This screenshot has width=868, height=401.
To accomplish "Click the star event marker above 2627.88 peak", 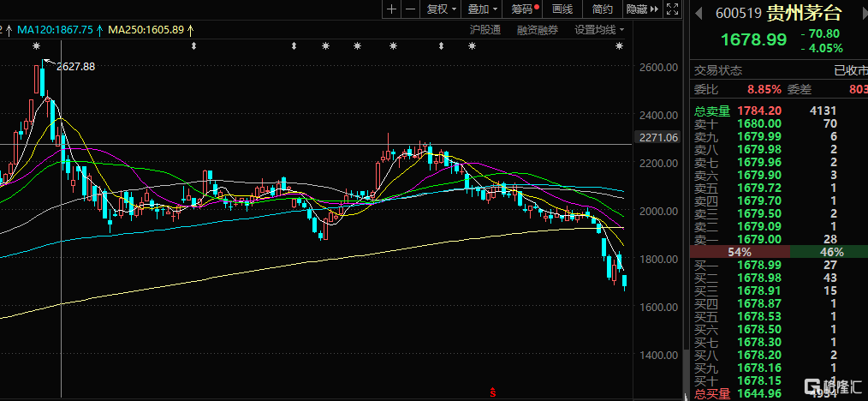I will (x=37, y=46).
